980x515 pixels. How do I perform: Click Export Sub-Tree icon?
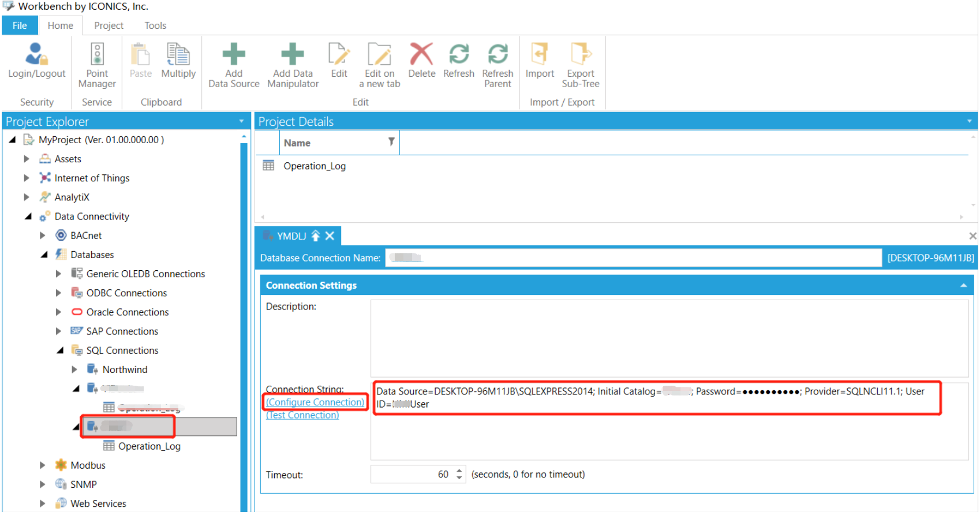581,54
